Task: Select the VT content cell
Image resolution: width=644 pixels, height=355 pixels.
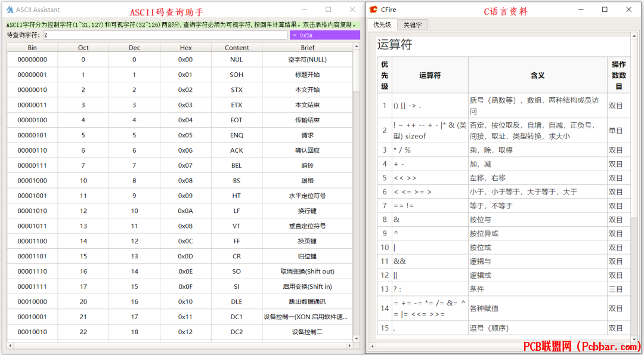Action: point(237,226)
